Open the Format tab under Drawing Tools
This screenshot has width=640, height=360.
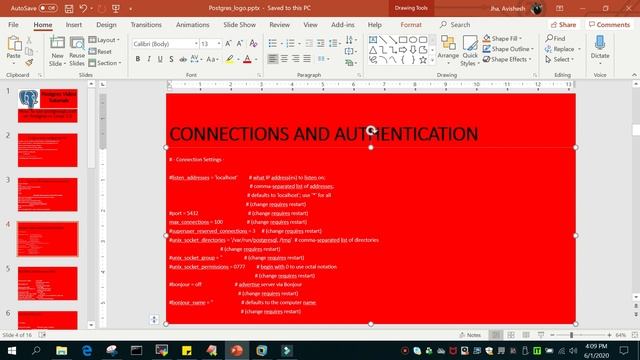point(411,25)
